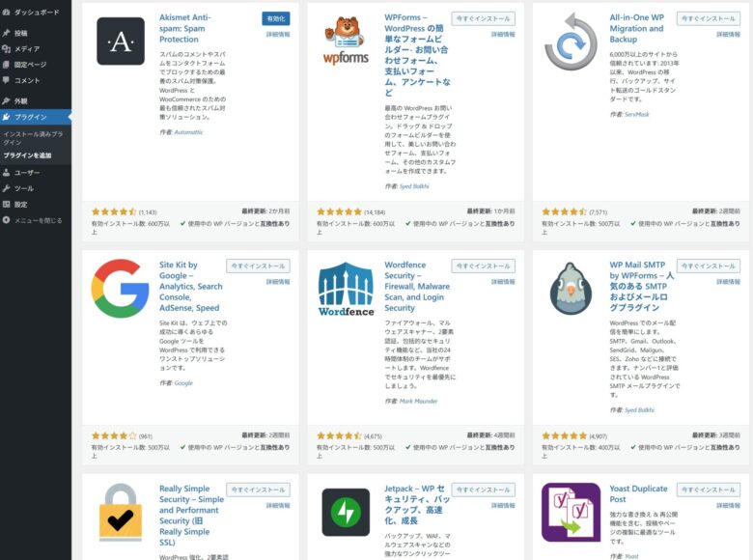Screen dimensions: 753x560
Task: Open the 設定 sidebar menu
Action: pos(21,205)
